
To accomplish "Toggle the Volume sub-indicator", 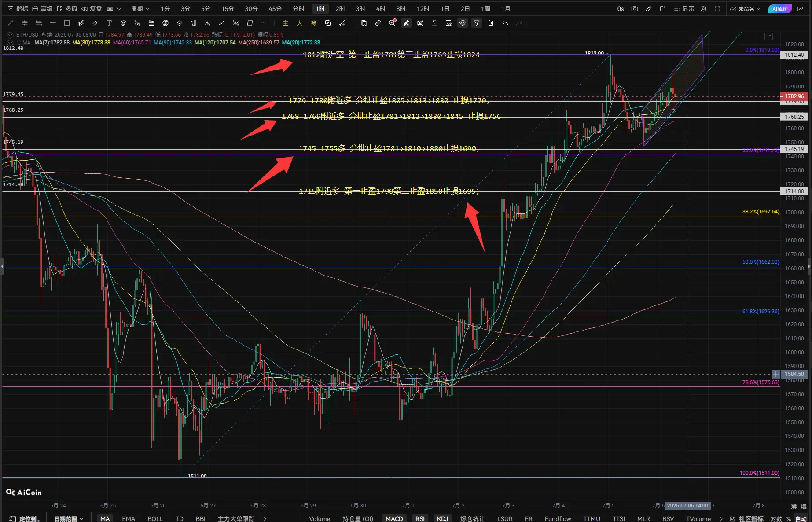I will [x=320, y=518].
